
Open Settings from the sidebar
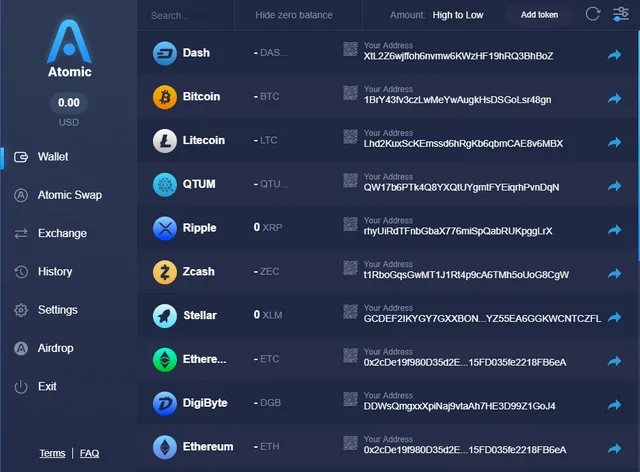point(45,310)
